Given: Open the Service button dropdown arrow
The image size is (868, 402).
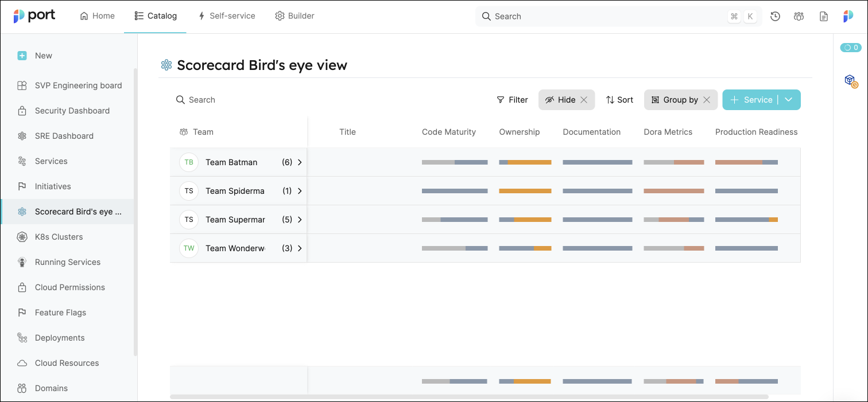Looking at the screenshot, I should (x=787, y=99).
